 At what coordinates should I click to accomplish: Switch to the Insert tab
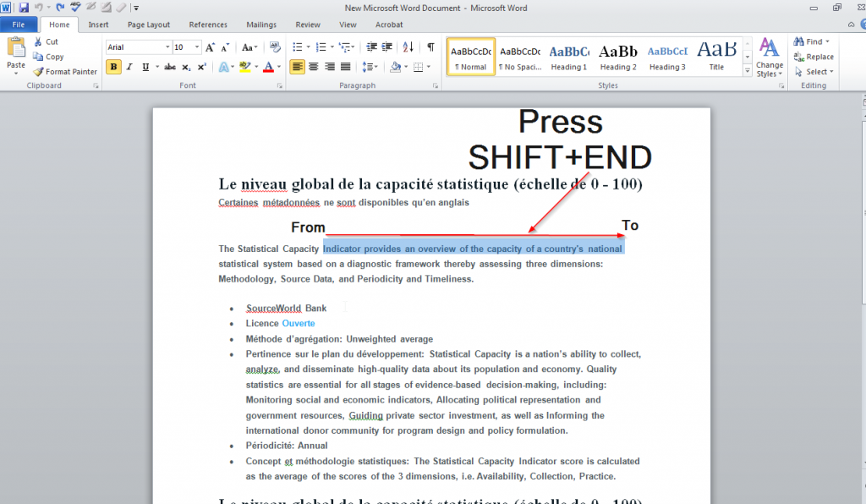[98, 25]
